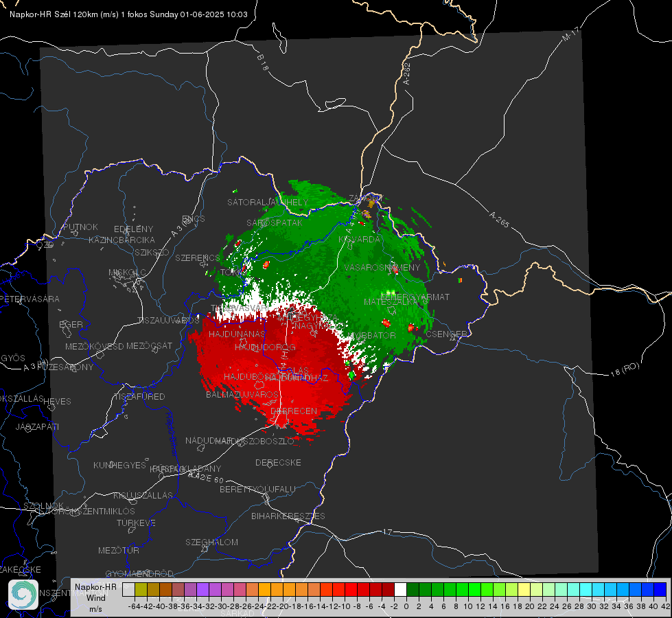
Task: Select dark green swatch between 0 and 2
Action: (413, 589)
